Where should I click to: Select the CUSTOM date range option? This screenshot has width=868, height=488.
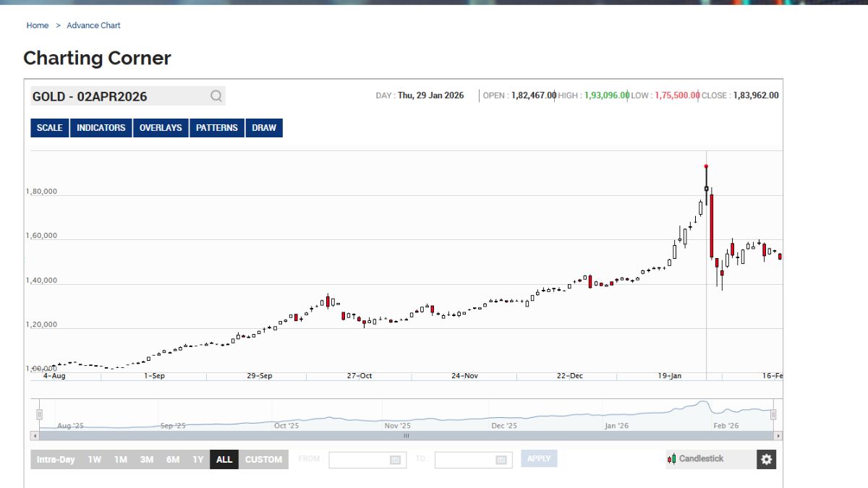(x=263, y=460)
